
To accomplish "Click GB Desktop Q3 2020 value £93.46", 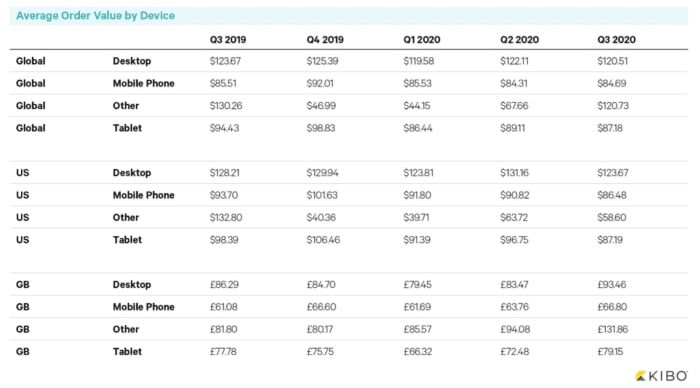I will tap(612, 284).
